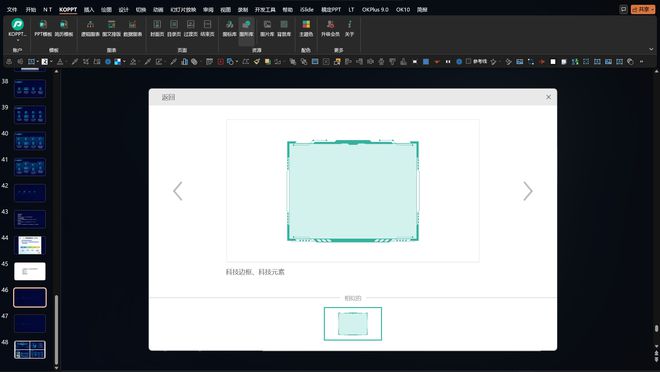Collapse the ribbon using the chevron at right
This screenshot has height=372, width=660.
coord(651,50)
